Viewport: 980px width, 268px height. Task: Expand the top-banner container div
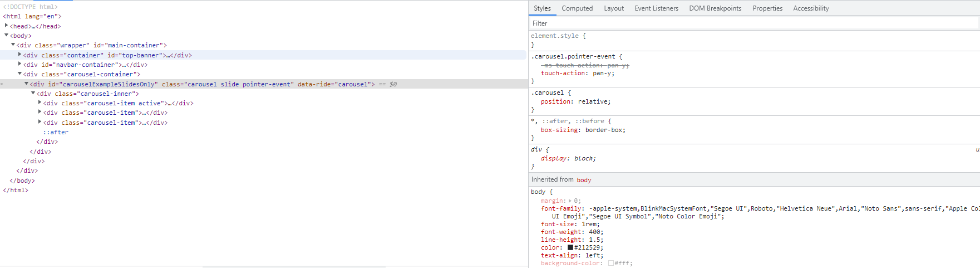coord(19,55)
